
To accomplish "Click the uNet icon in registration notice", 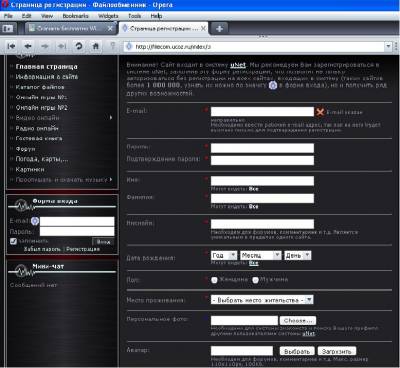I will pyautogui.click(x=273, y=85).
